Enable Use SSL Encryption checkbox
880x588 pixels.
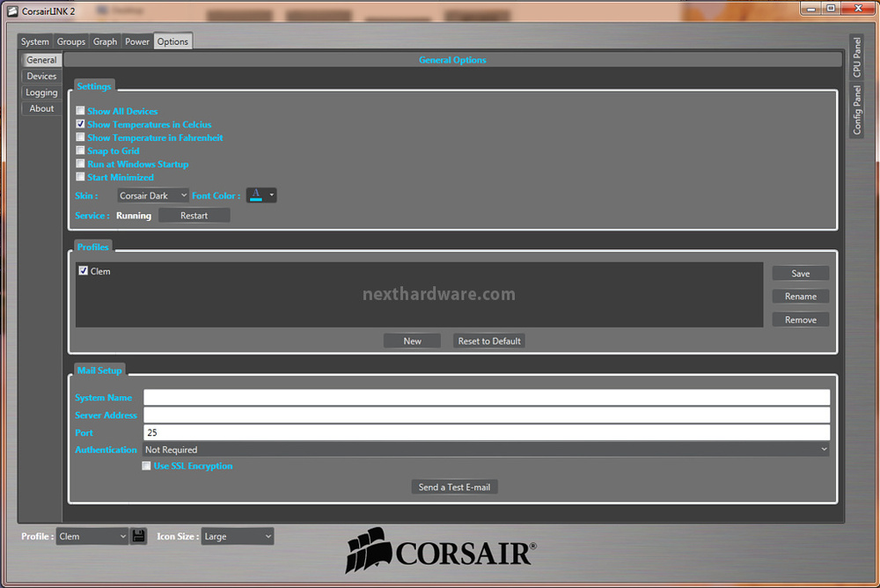146,466
